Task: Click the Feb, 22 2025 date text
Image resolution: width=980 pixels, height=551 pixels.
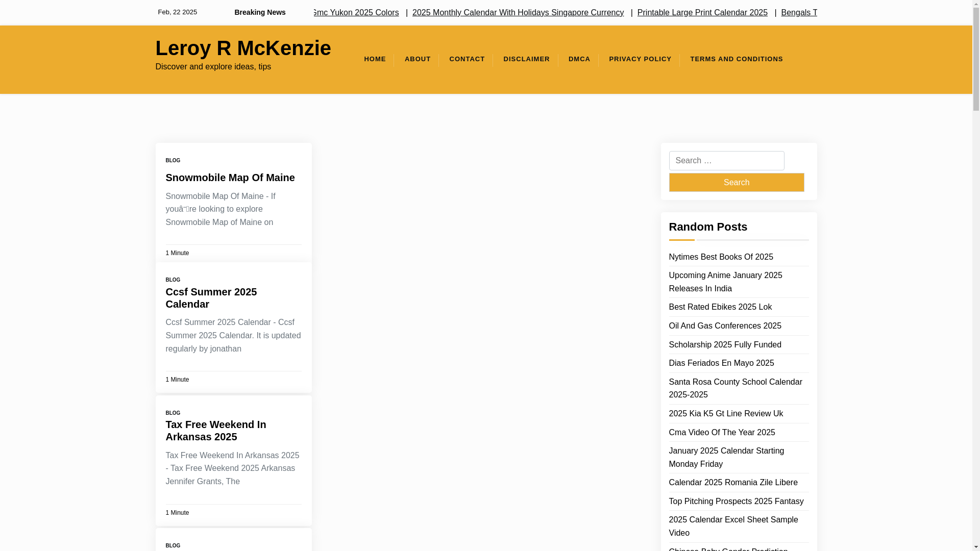Action: click(177, 12)
